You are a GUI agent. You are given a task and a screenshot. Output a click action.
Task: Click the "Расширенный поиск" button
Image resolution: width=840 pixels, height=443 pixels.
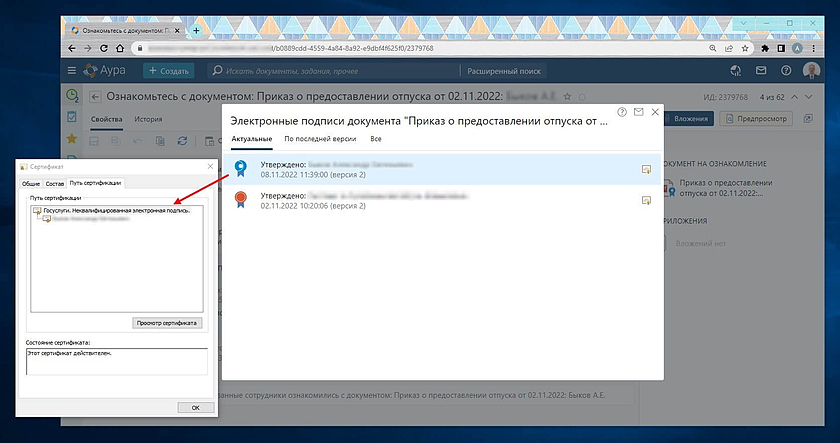(x=504, y=71)
